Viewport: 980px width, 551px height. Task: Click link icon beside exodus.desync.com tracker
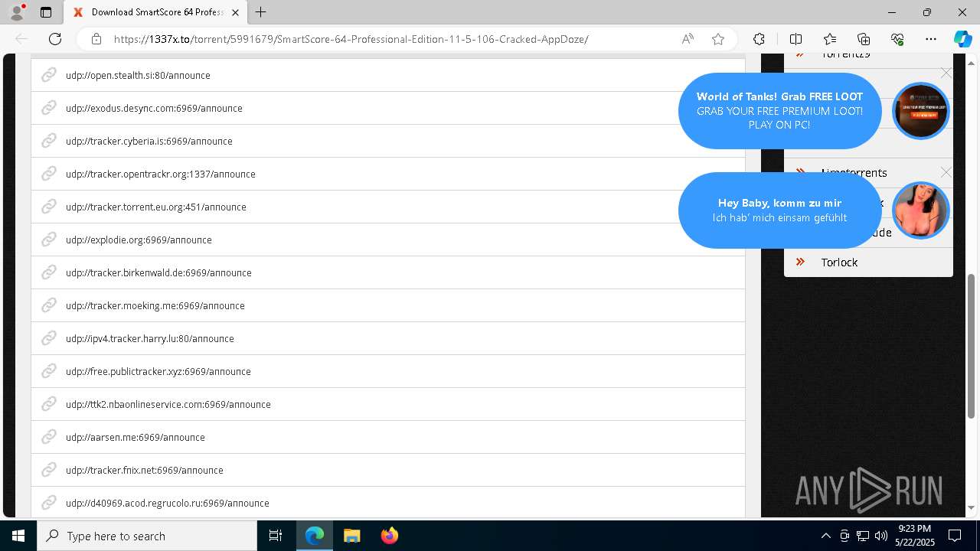tap(49, 108)
